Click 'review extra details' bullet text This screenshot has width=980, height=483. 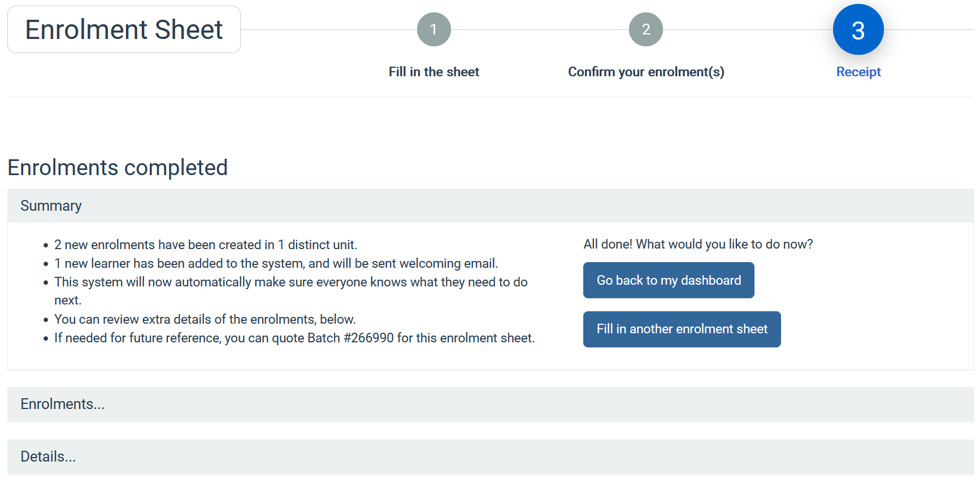[x=205, y=319]
